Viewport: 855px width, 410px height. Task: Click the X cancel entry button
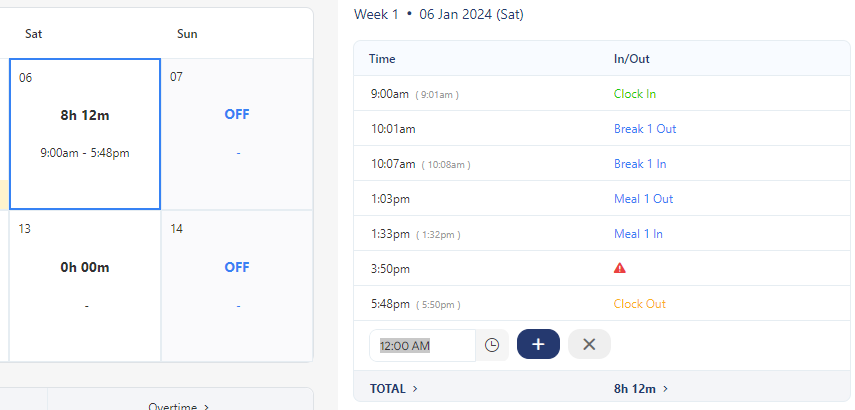tap(589, 344)
